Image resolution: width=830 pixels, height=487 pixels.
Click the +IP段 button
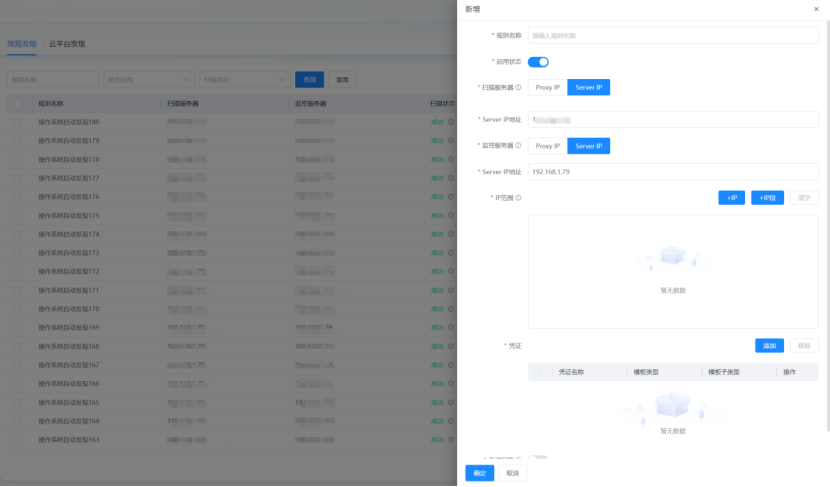[x=767, y=198]
